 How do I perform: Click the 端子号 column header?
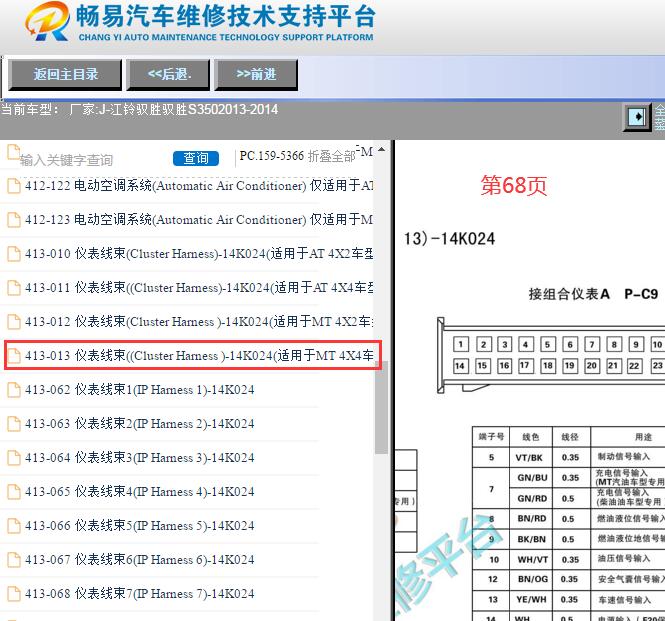(x=491, y=436)
